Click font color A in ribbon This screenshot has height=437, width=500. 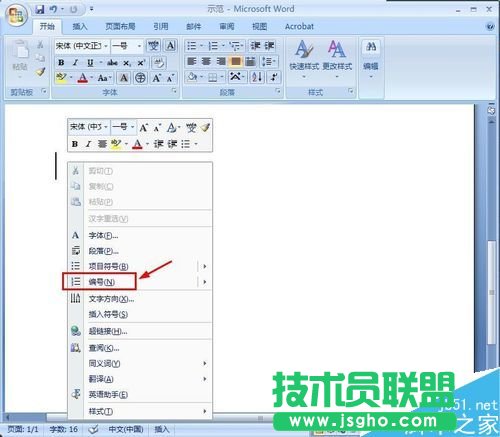82,78
